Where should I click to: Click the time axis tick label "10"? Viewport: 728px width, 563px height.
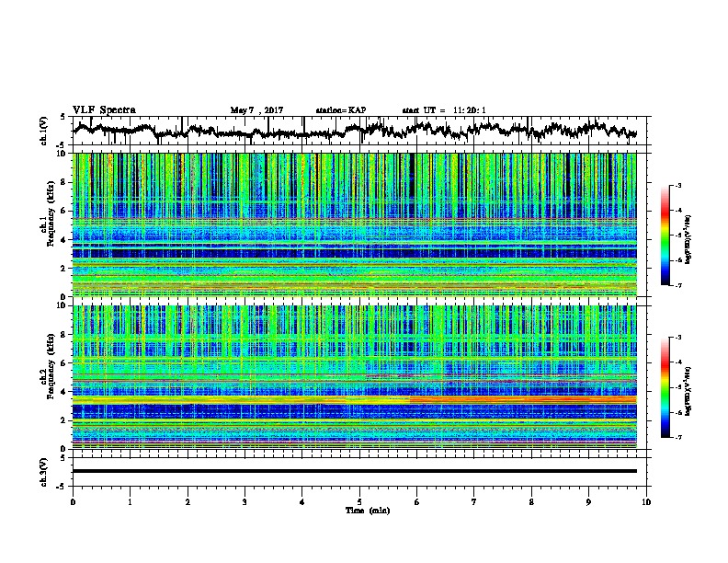(646, 502)
